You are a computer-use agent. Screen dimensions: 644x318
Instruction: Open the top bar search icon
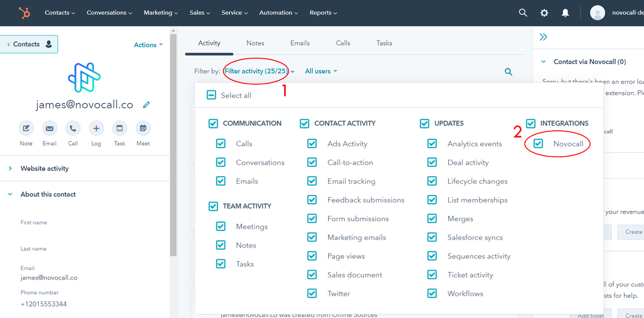(x=523, y=13)
